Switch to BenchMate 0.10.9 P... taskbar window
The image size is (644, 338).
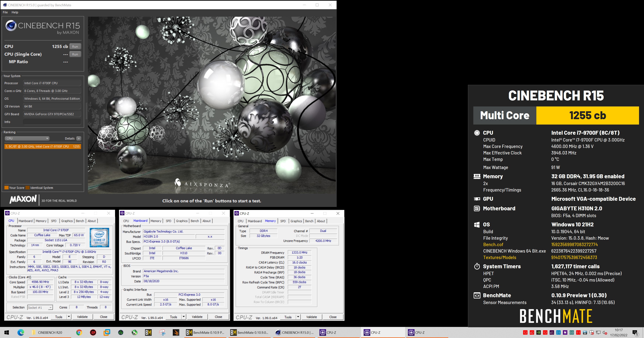pyautogui.click(x=206, y=332)
